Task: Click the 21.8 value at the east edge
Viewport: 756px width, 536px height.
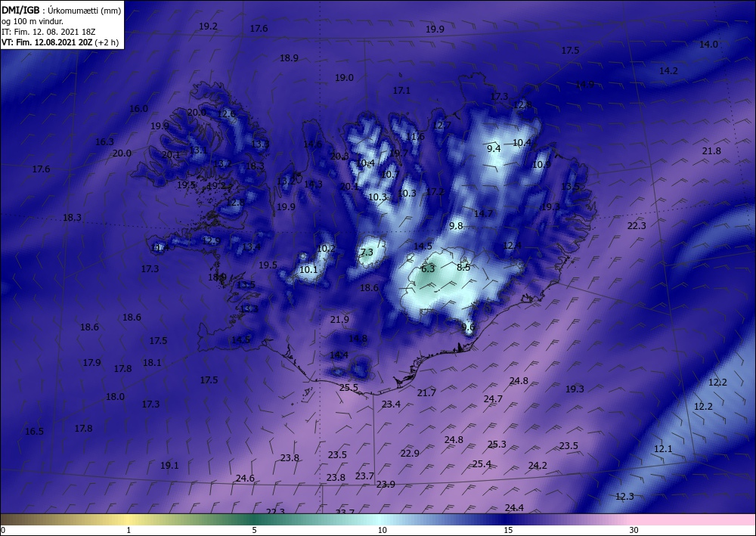Action: point(711,151)
